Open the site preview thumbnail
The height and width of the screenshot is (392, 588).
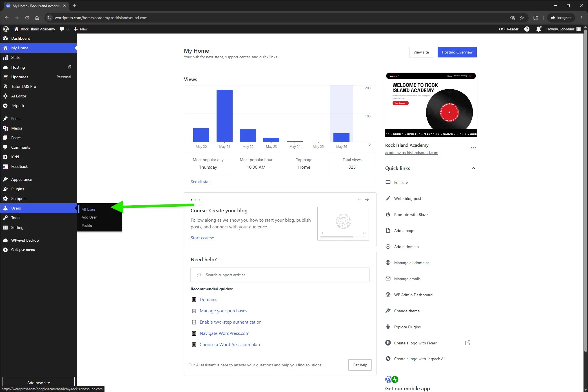tap(431, 104)
